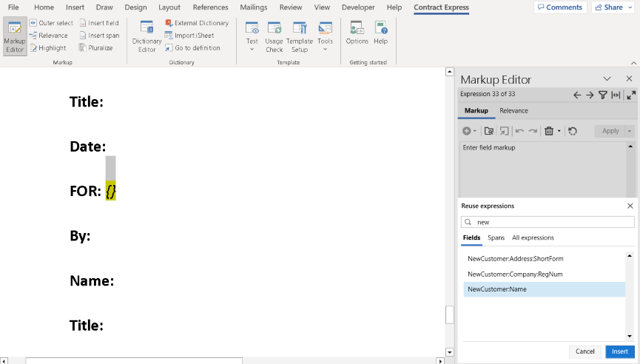Go to the previous expression arrow
The height and width of the screenshot is (364, 640).
coord(577,95)
